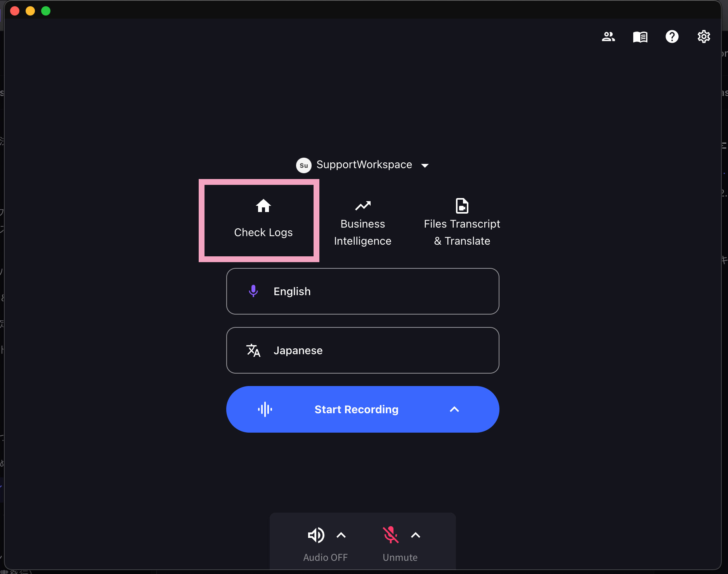Click the translate icon next to Japanese
This screenshot has width=728, height=574.
(x=253, y=350)
